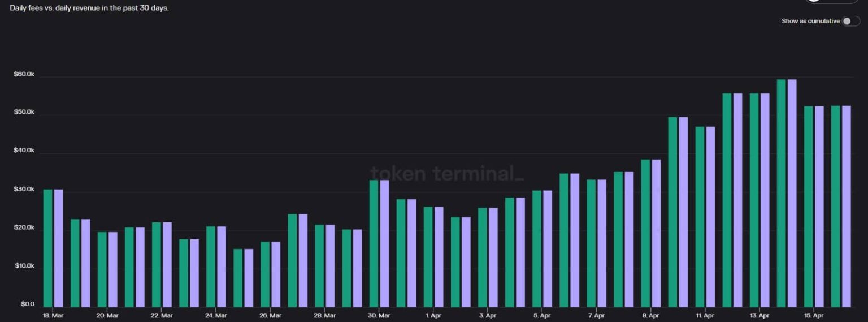Click the token terminal watermark
Viewport: 868px width, 322px height.
point(446,174)
